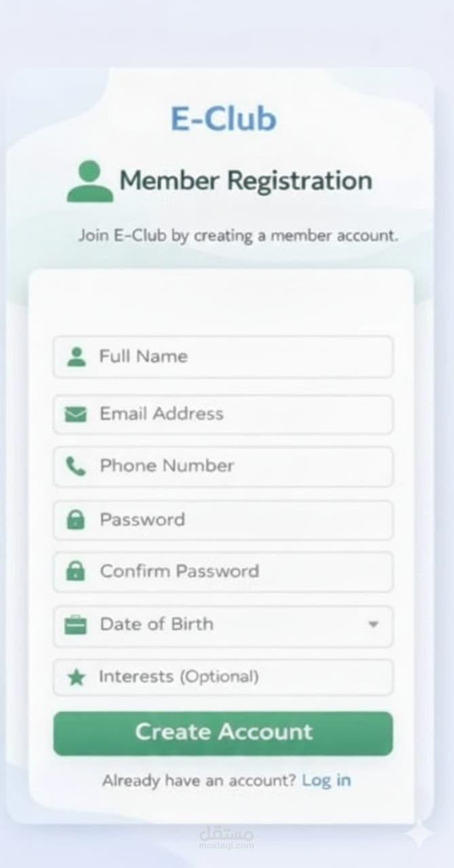Click the E-Club title logo
Image resolution: width=454 pixels, height=868 pixels.
[223, 119]
